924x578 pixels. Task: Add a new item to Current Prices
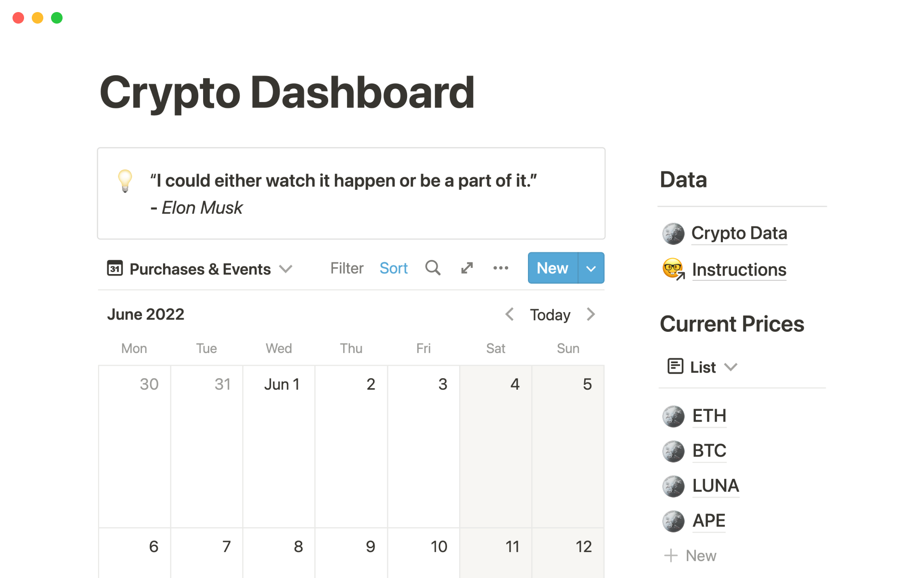tap(691, 556)
